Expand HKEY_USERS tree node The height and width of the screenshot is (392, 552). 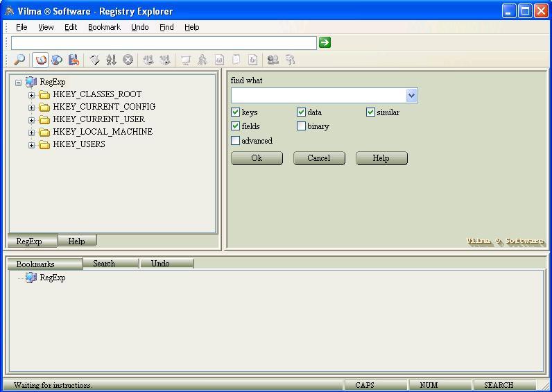pos(31,145)
